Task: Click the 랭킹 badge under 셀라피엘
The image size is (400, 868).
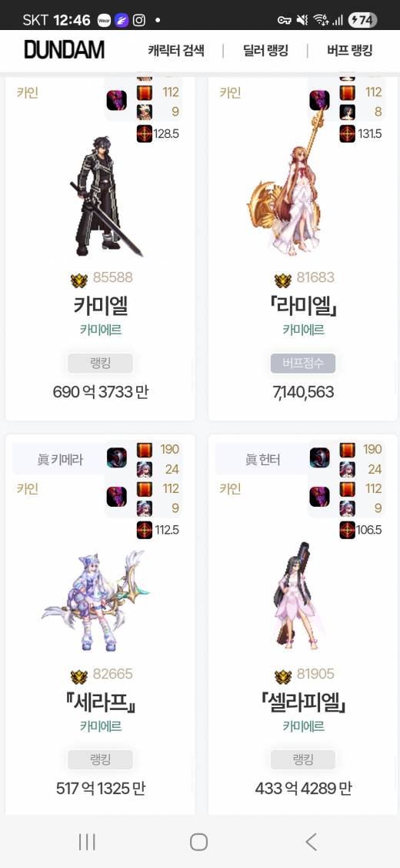Action: point(303,759)
